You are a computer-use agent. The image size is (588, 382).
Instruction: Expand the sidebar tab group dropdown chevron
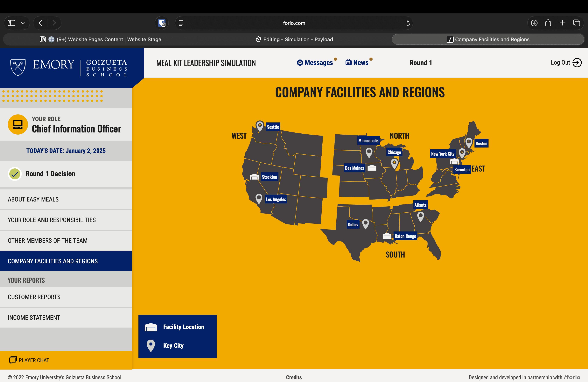pyautogui.click(x=23, y=23)
